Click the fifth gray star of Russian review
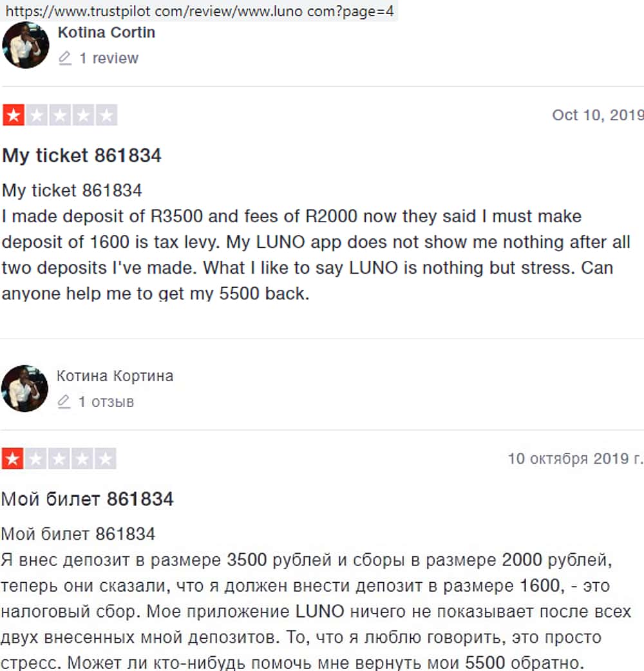 pos(106,459)
